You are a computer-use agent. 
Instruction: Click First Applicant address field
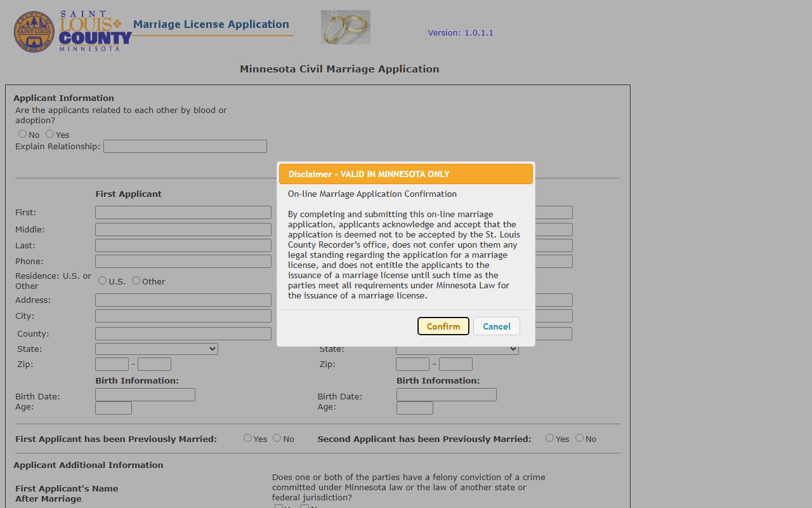183,300
